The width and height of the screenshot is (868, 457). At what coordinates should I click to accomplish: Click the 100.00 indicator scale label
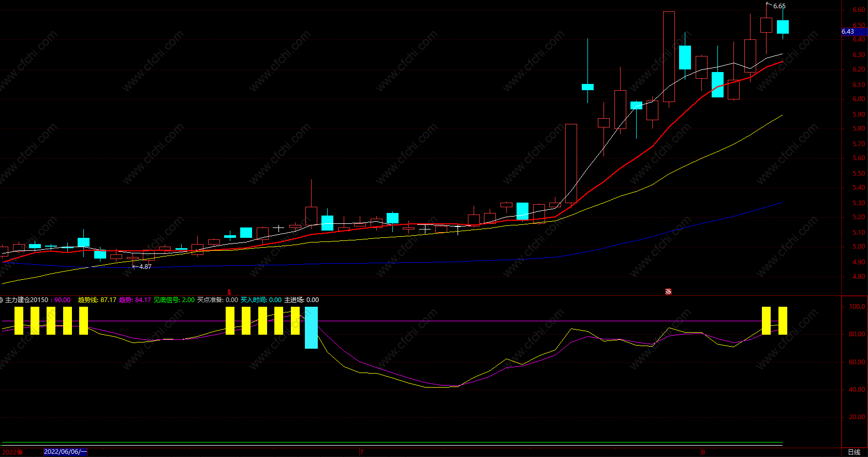pyautogui.click(x=857, y=307)
